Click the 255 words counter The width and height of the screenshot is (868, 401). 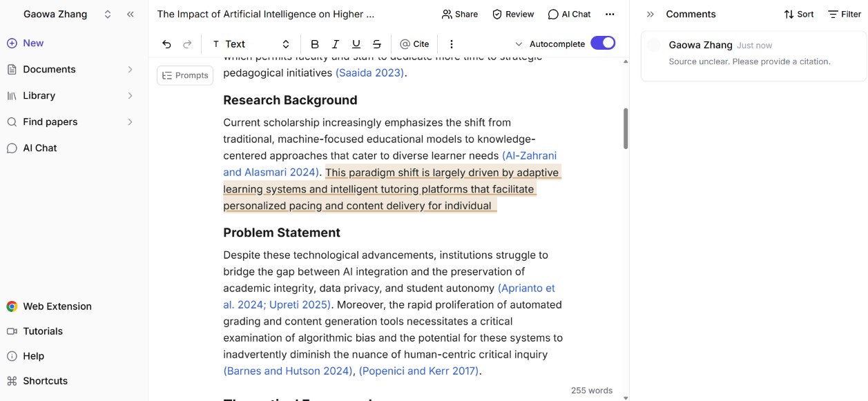point(592,391)
